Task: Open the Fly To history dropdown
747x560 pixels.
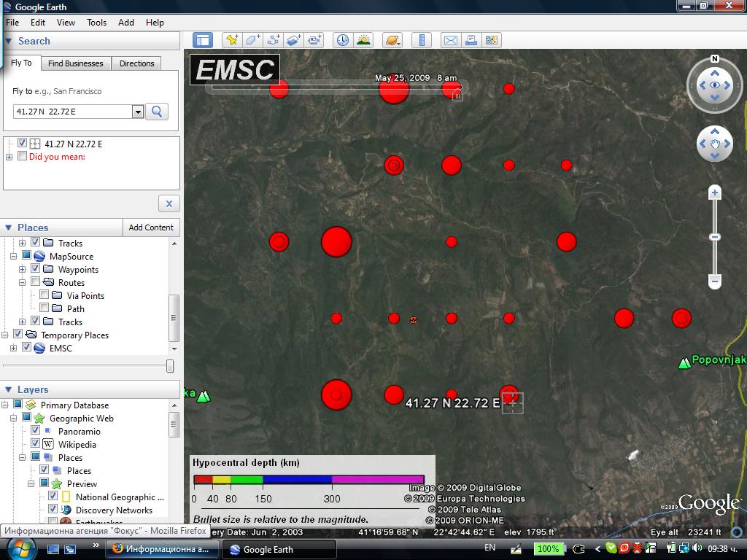Action: 138,112
